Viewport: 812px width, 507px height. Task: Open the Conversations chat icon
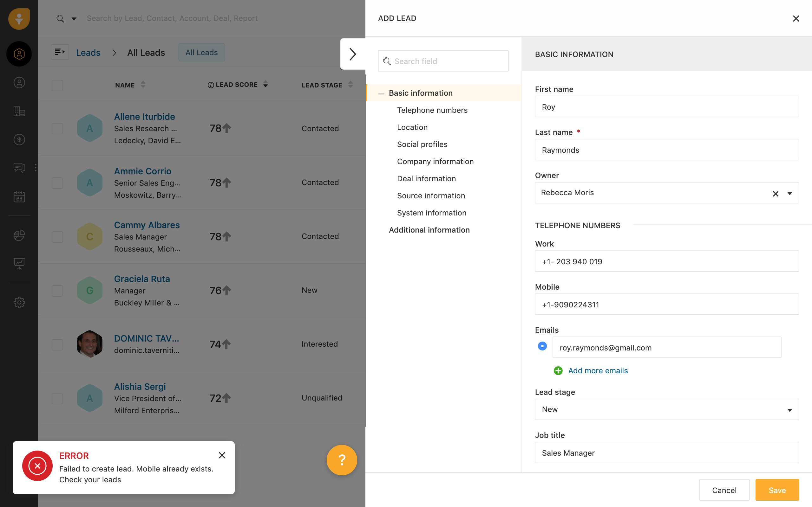[19, 168]
